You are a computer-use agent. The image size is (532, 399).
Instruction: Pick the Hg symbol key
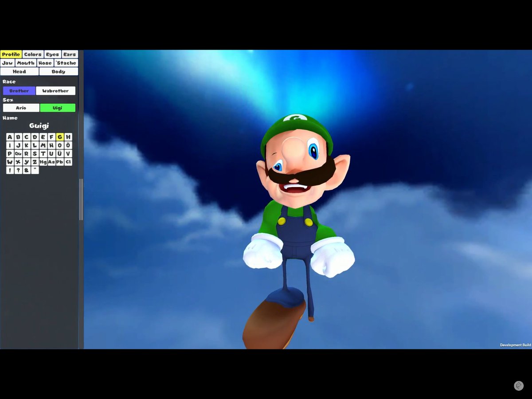point(43,162)
